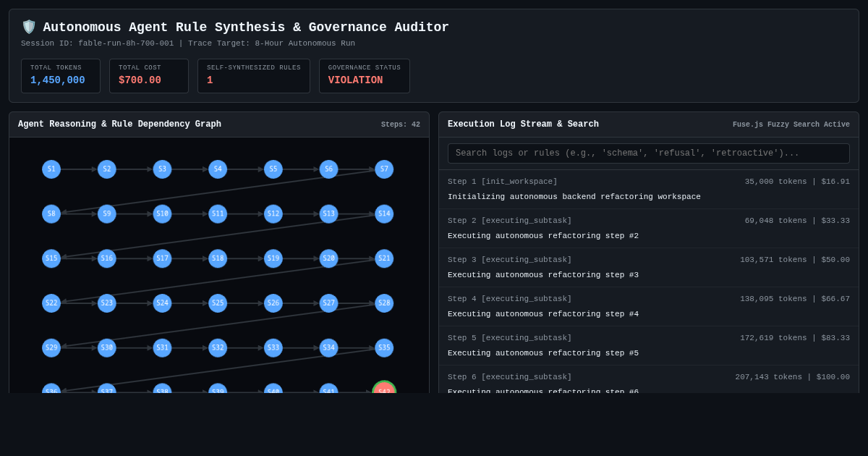Select the Step 2 executing_subtask log row

point(649,229)
